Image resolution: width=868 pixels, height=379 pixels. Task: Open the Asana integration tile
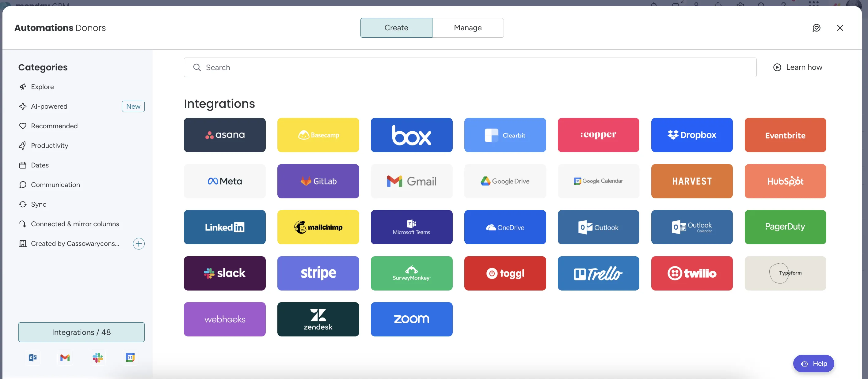coord(224,135)
